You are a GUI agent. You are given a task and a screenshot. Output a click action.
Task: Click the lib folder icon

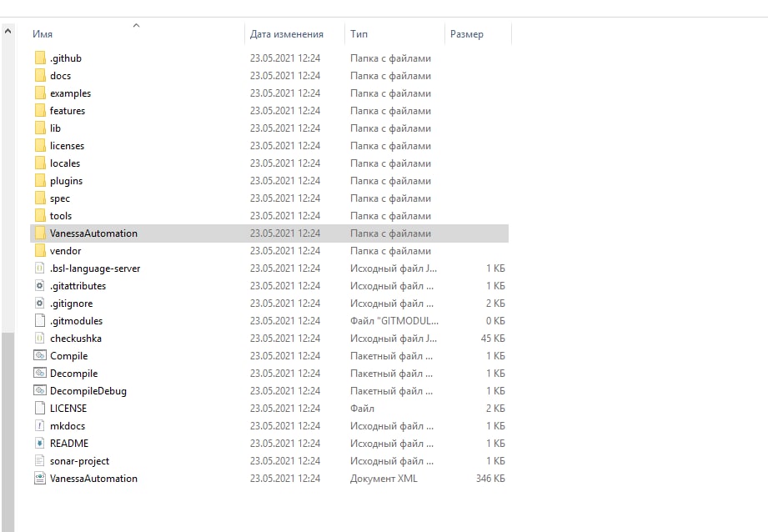pos(40,128)
